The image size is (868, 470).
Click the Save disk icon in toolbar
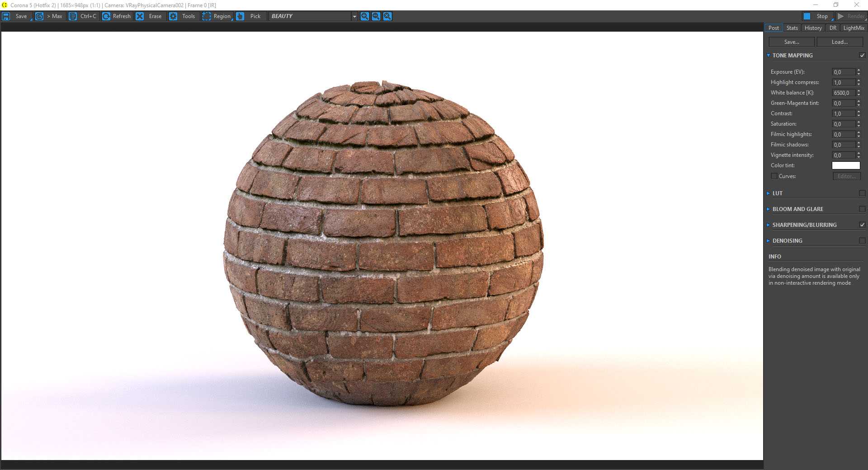click(x=6, y=16)
